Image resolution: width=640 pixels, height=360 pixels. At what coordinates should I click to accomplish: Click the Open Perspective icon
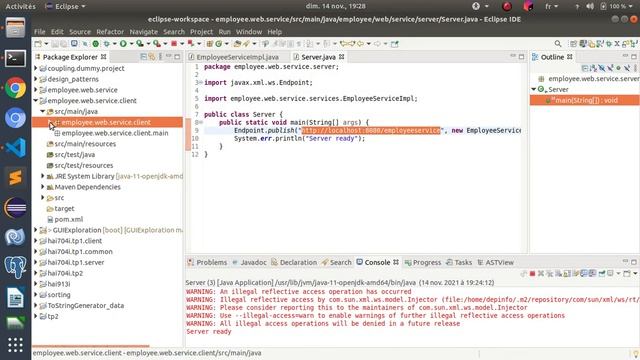[x=573, y=44]
